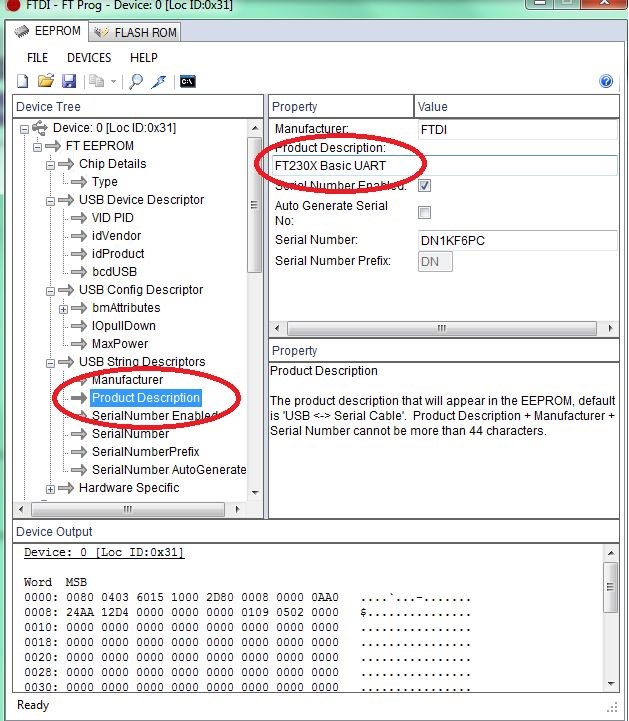
Task: Collapse the Chip Details node
Action: point(51,165)
